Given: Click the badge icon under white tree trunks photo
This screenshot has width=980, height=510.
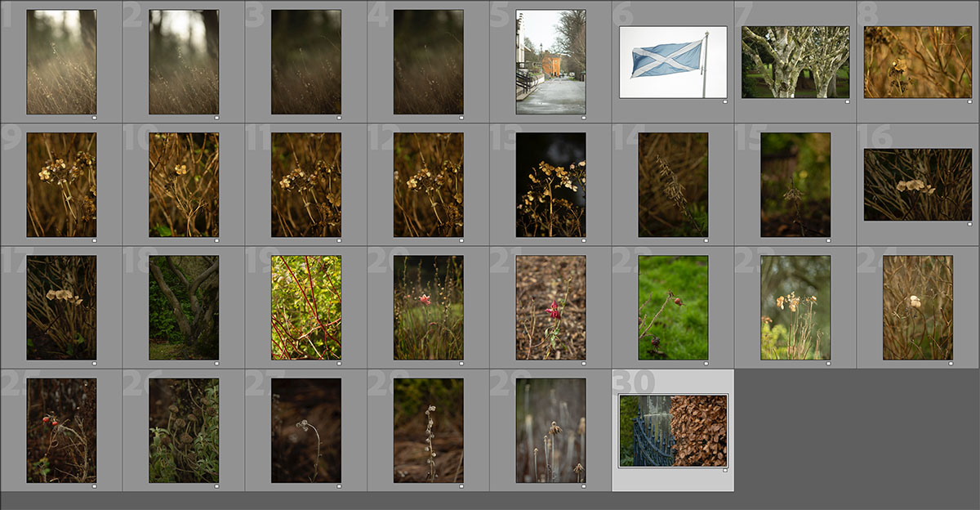Looking at the screenshot, I should coord(848,102).
